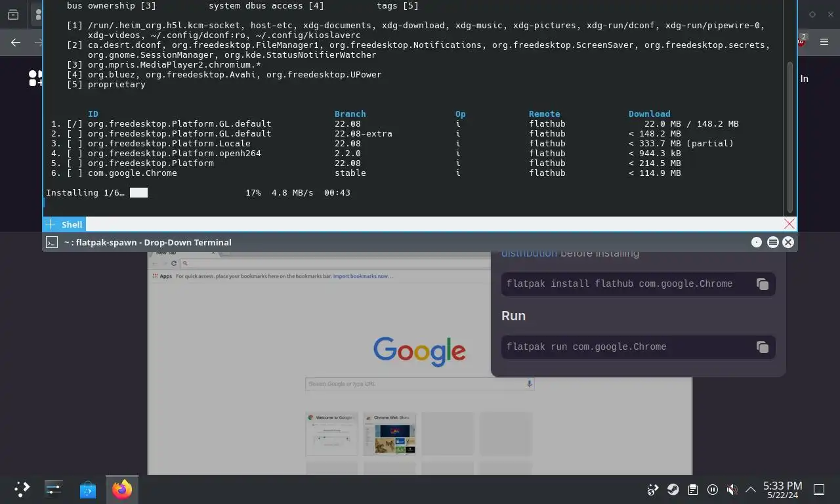Click the Remote column header
840x504 pixels.
click(545, 114)
